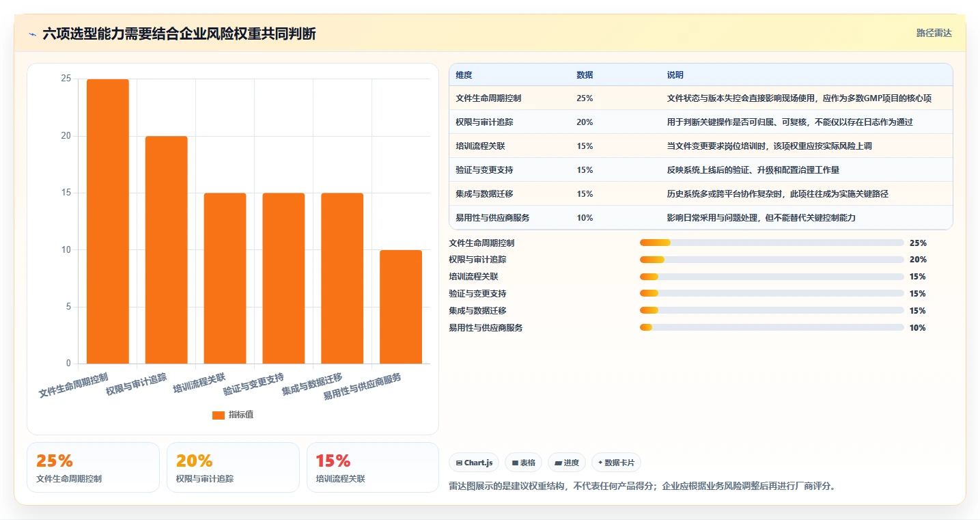Click x-axis label 集成与数据迁移
980x520 pixels.
(312, 385)
